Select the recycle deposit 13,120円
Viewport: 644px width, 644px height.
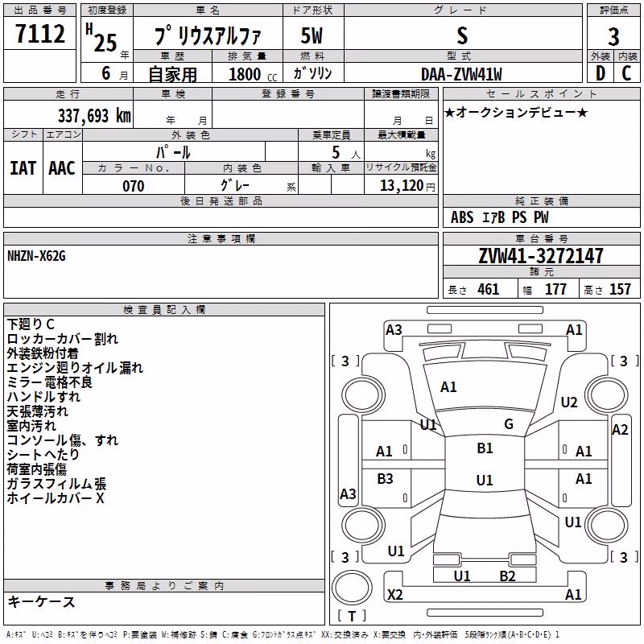pyautogui.click(x=407, y=186)
